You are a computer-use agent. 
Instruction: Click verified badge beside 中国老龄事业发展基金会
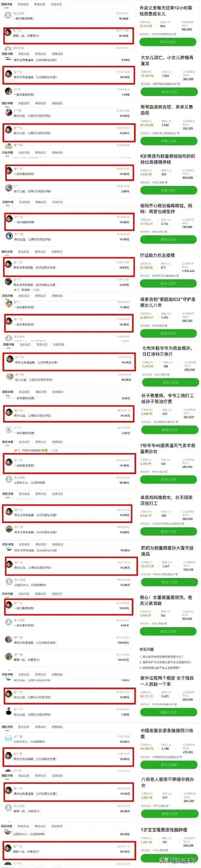[181, 757]
